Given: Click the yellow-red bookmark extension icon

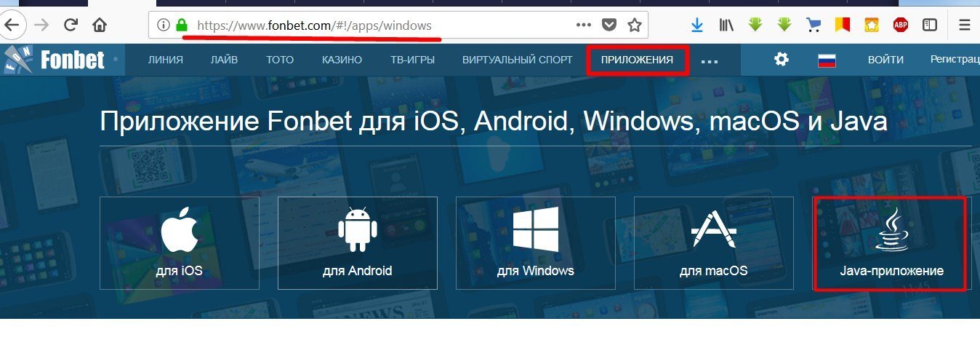Looking at the screenshot, I should pos(842,25).
